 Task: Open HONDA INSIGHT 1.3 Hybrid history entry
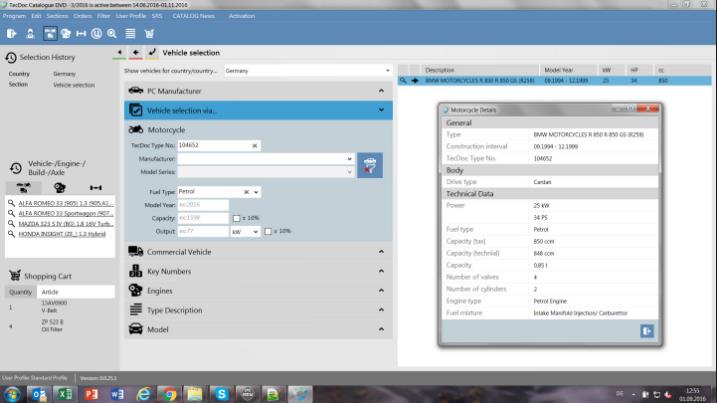tap(64, 234)
